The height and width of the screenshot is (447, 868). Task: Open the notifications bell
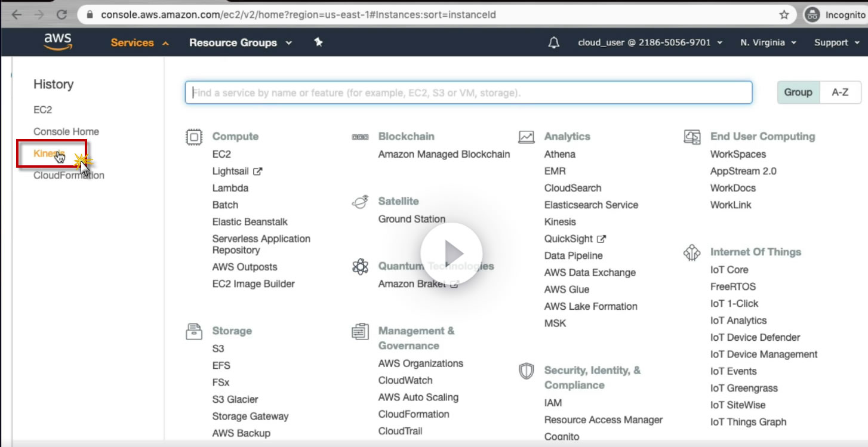point(554,42)
